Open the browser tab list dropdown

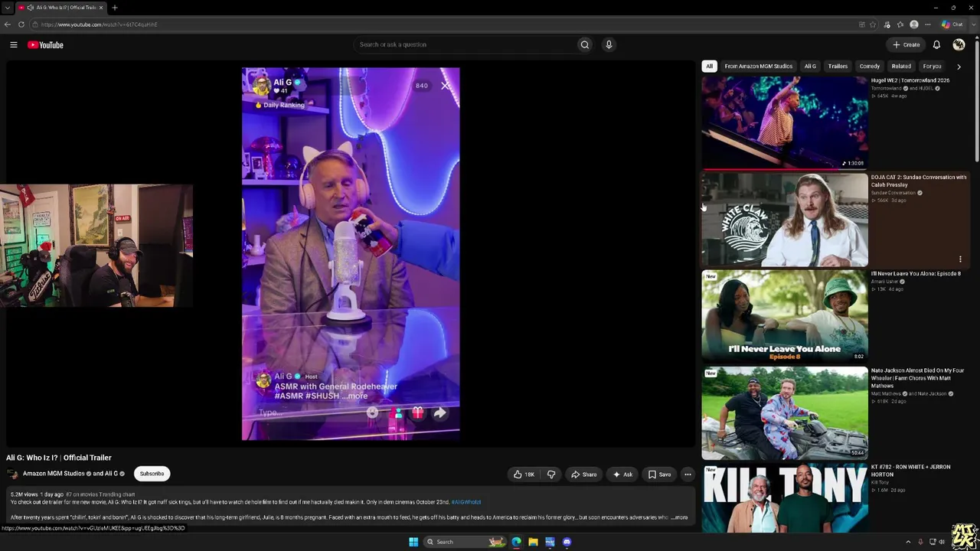click(x=8, y=8)
